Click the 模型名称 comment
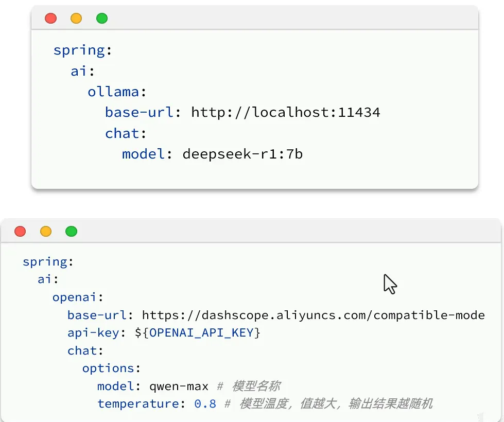The width and height of the screenshot is (504, 422). (x=256, y=386)
